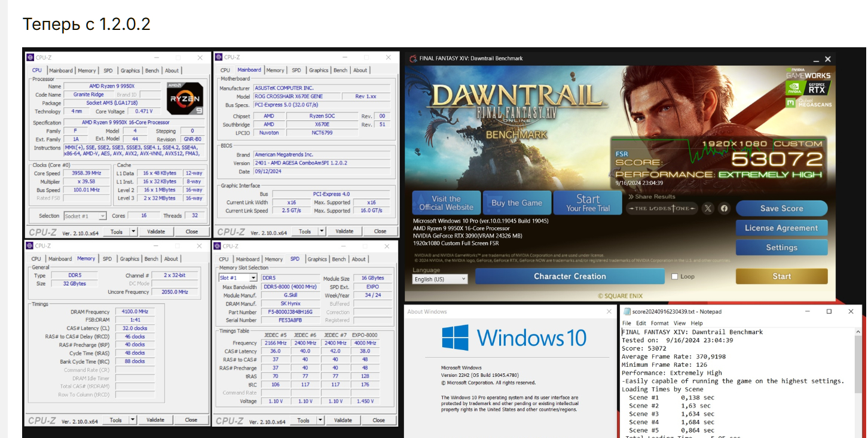868x438 pixels.
Task: Select SPD tab in the CPU-Z CPU window
Action: click(x=108, y=71)
